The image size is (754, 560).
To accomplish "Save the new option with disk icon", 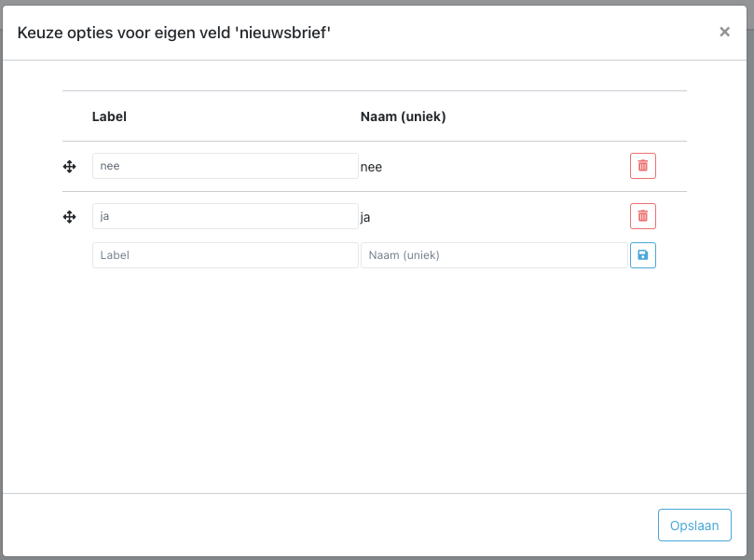I will (x=643, y=255).
